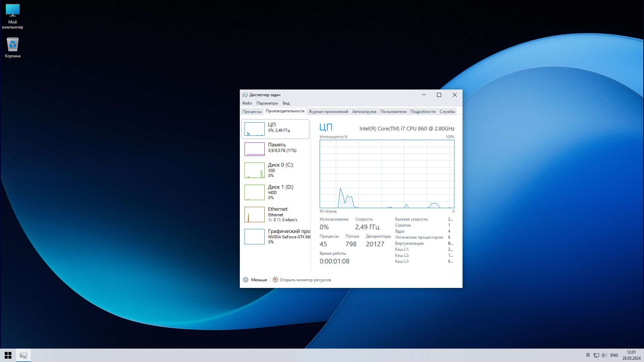Collapse view with the Меньше arrow icon
The image size is (644, 362).
[x=246, y=280]
